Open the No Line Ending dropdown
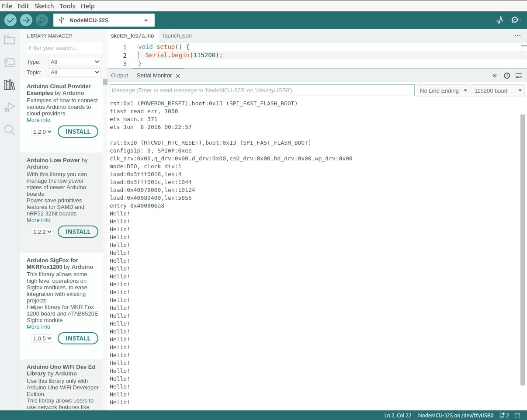Image resolution: width=527 pixels, height=420 pixels. [443, 90]
